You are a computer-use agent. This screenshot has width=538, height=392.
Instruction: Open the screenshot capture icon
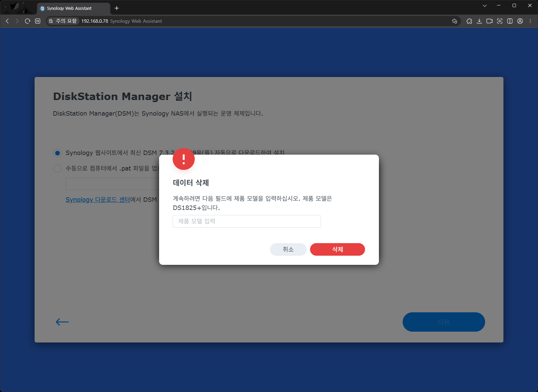click(x=500, y=21)
